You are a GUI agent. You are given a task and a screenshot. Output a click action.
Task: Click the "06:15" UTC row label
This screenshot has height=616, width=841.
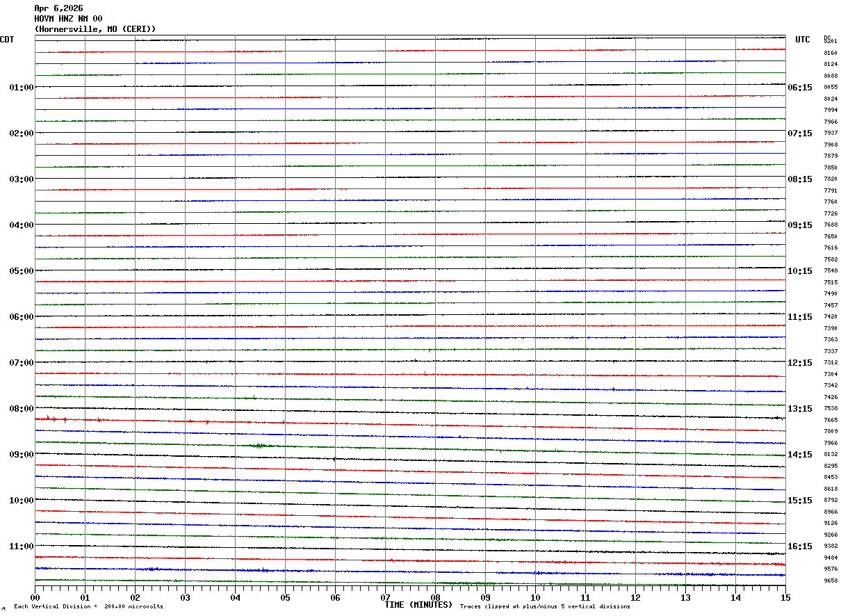pos(800,88)
